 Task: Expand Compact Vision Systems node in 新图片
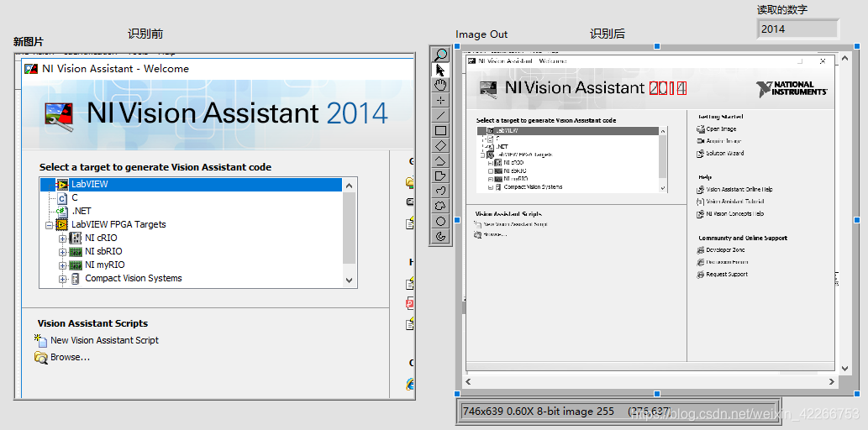tap(62, 279)
